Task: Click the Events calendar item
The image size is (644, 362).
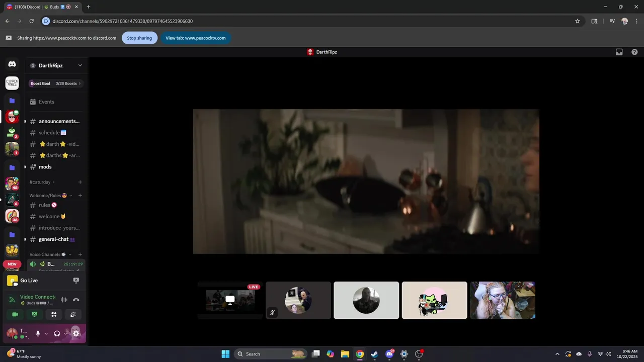Action: click(x=56, y=102)
